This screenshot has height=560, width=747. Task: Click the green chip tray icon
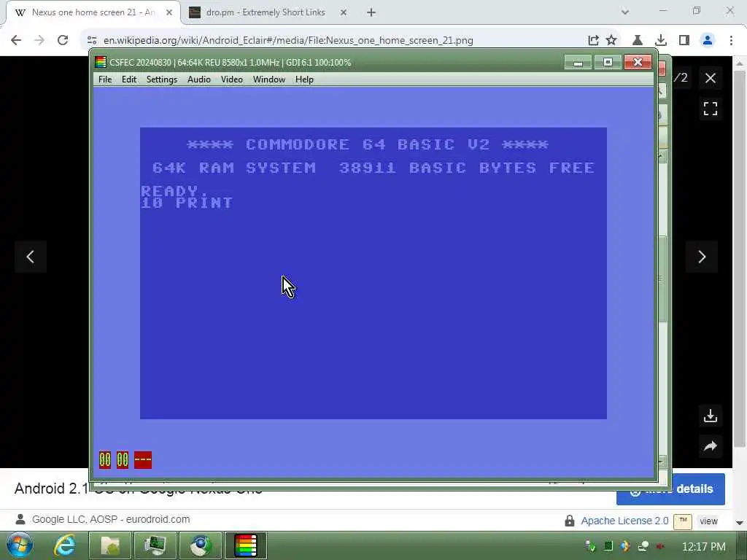click(x=608, y=546)
